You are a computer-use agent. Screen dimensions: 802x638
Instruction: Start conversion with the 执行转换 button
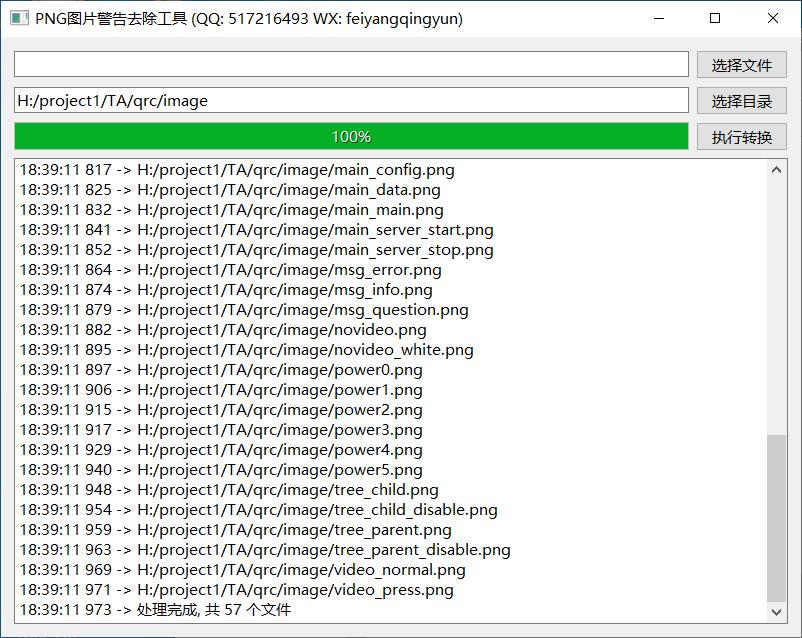click(741, 137)
